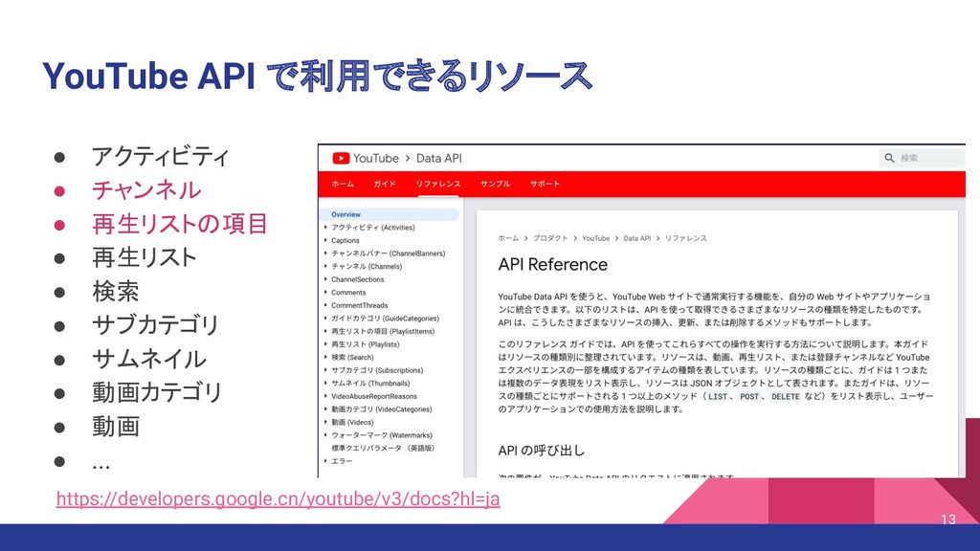
Task: Expand the Captions sidebar arrow
Action: (x=325, y=240)
